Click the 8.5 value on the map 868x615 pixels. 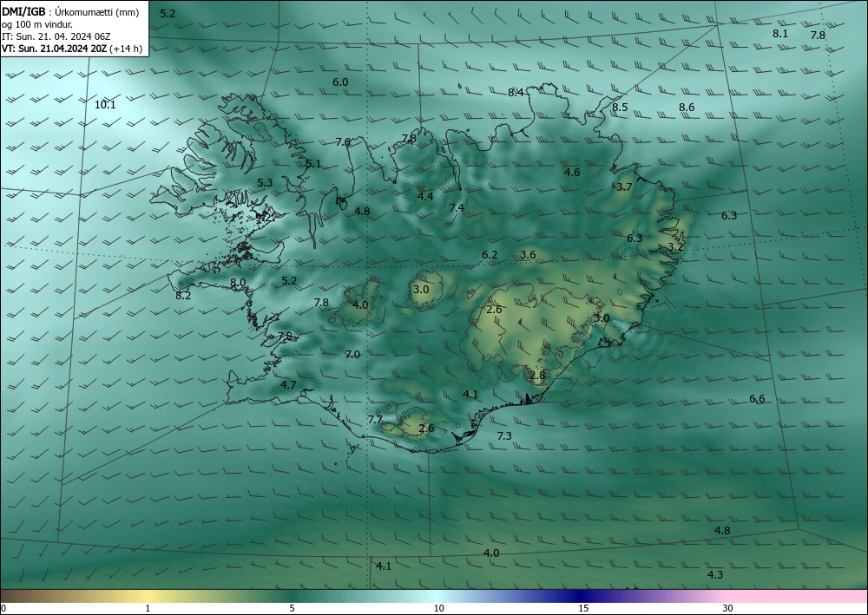coord(620,108)
